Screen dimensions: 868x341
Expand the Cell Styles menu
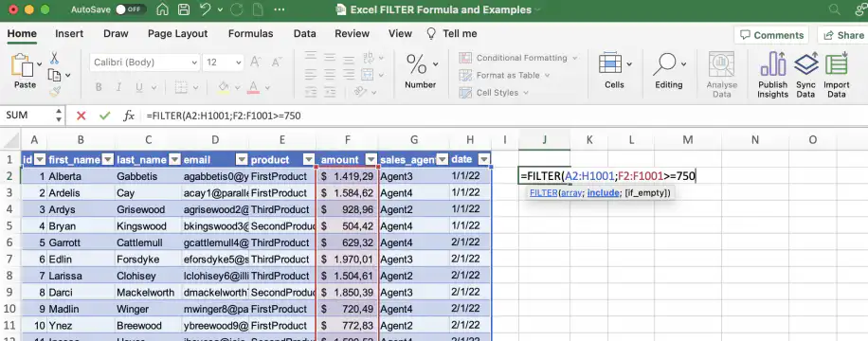494,93
